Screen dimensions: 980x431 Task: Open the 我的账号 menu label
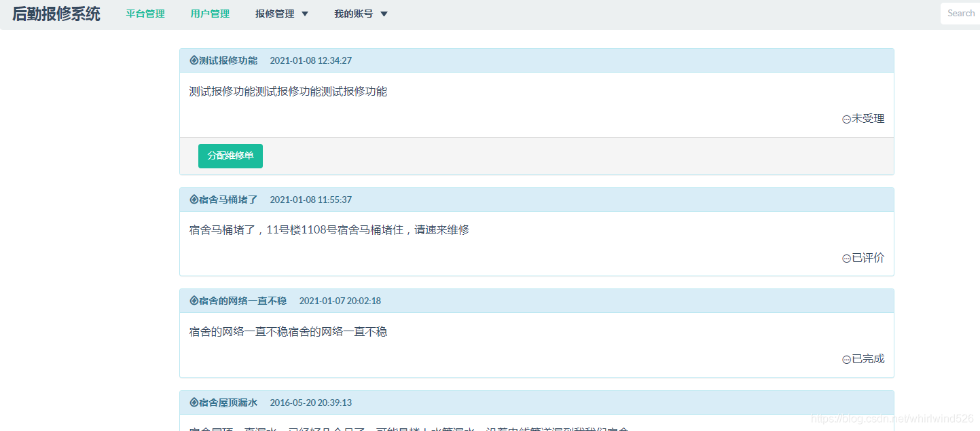[354, 14]
